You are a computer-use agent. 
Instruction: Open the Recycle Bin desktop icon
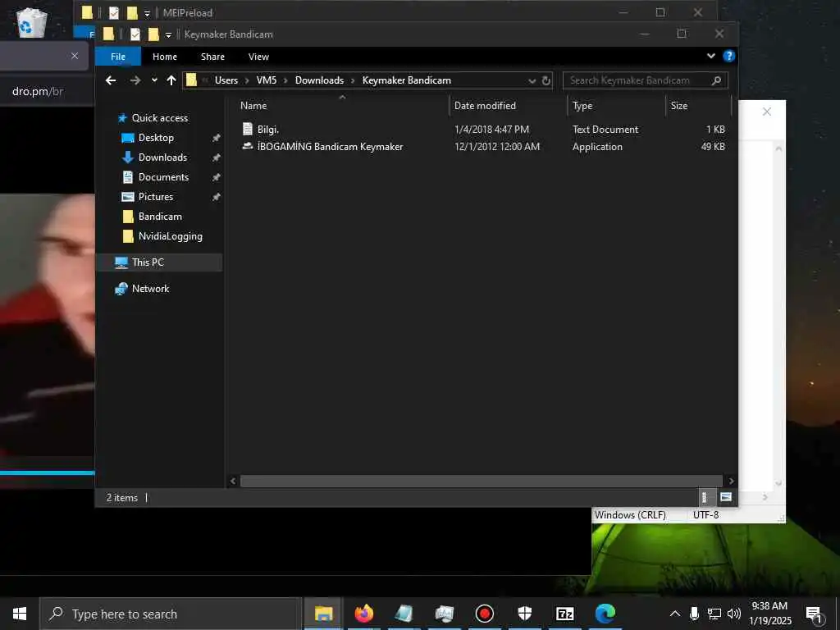(x=32, y=22)
